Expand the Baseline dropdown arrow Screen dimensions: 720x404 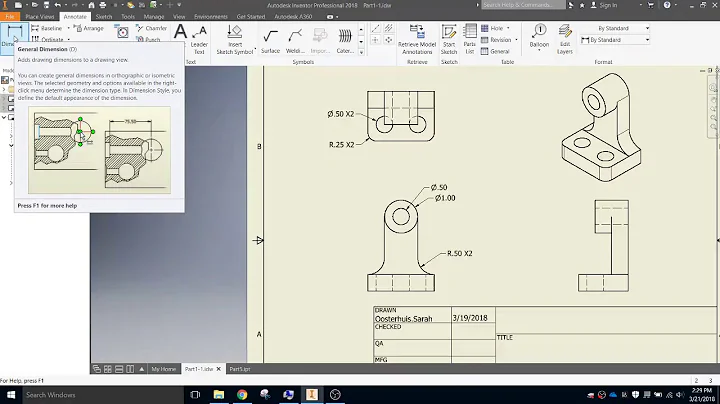coord(68,28)
